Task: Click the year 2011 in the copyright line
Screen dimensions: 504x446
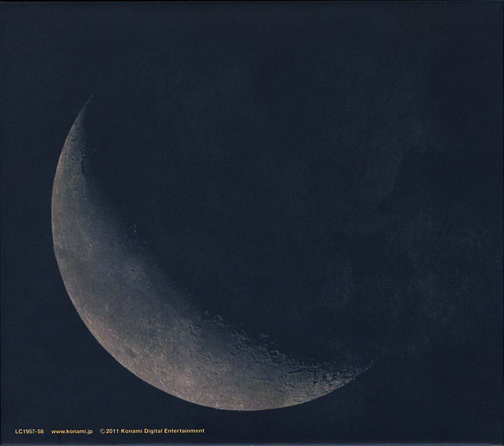Action: click(112, 431)
